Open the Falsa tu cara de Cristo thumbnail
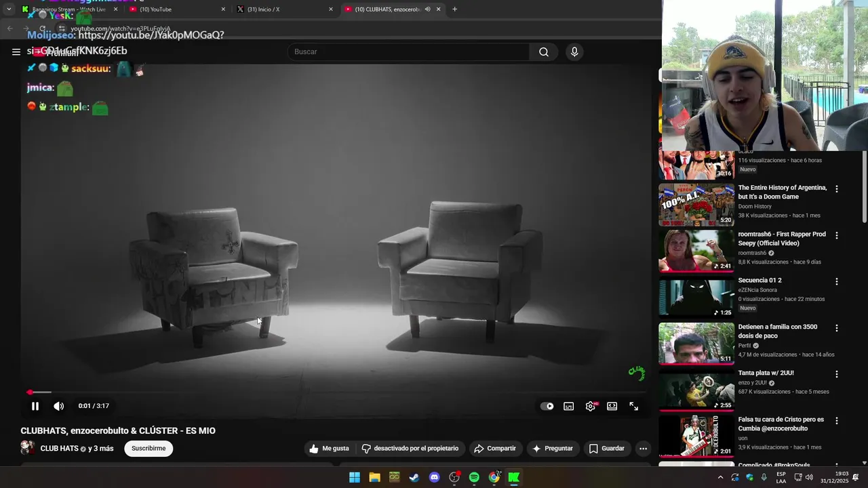 [x=696, y=436]
